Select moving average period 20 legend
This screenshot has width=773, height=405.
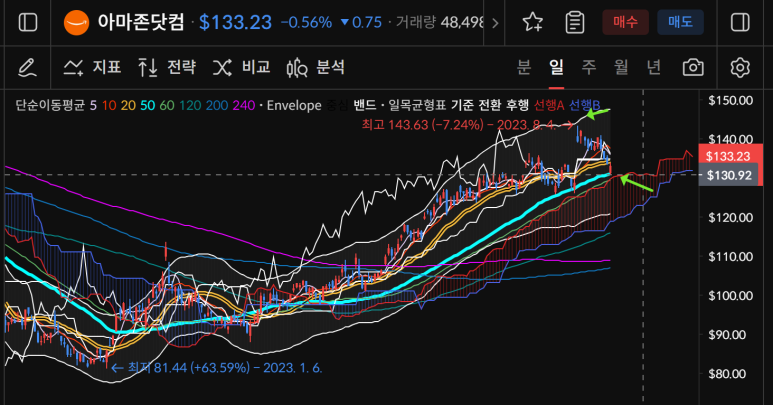tap(128, 105)
